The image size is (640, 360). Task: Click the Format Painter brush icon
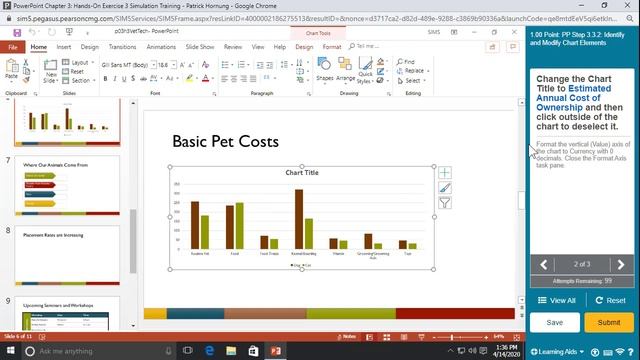pyautogui.click(x=26, y=80)
